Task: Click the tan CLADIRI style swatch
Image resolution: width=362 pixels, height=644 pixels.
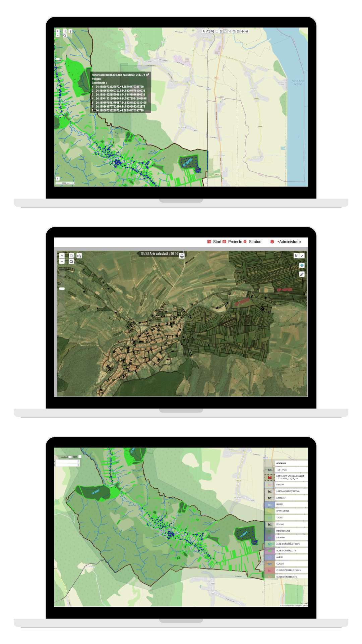Action: point(270,564)
